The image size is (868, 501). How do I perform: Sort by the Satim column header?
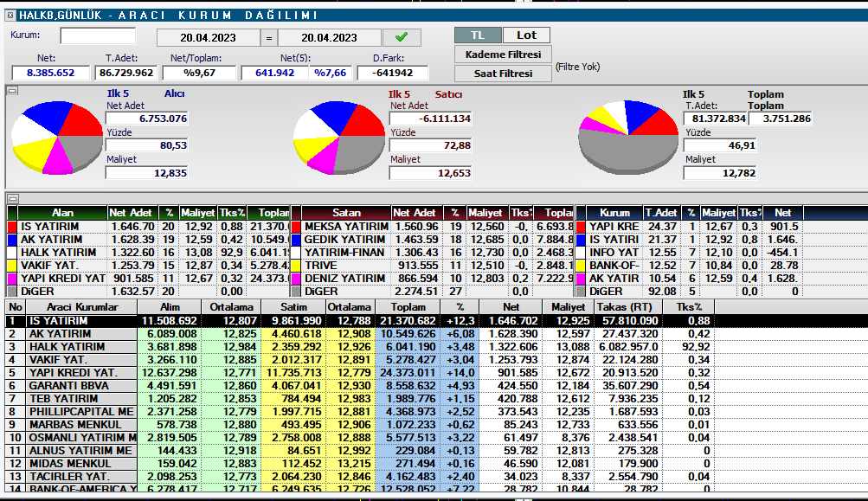293,306
